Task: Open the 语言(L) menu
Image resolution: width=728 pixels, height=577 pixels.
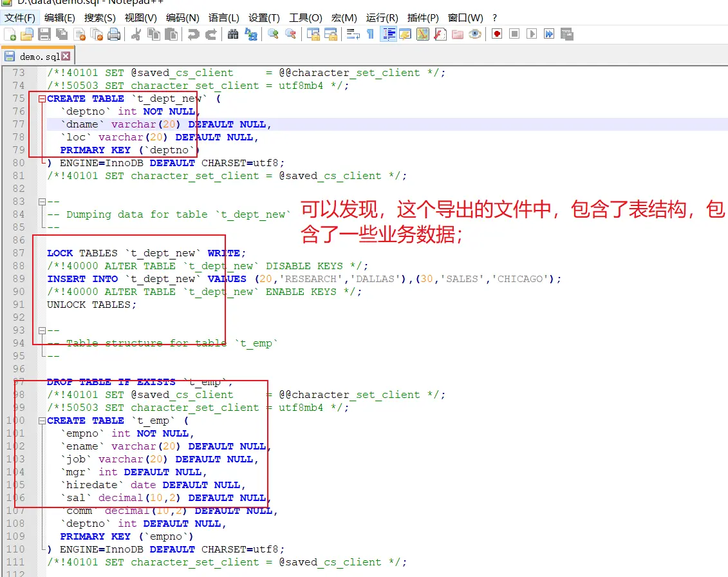Action: (x=224, y=18)
